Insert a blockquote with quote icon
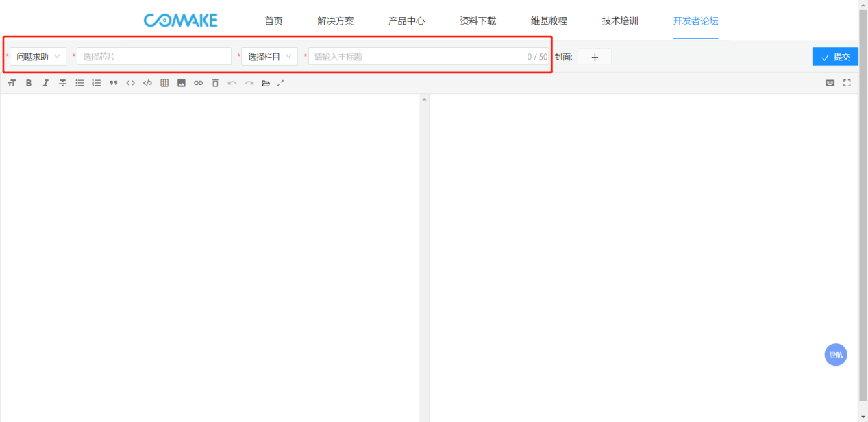Screen dimensions: 868x422 click(114, 83)
